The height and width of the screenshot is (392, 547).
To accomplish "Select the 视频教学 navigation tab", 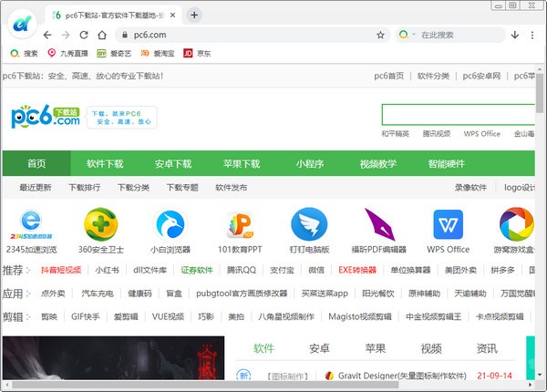I will (378, 163).
